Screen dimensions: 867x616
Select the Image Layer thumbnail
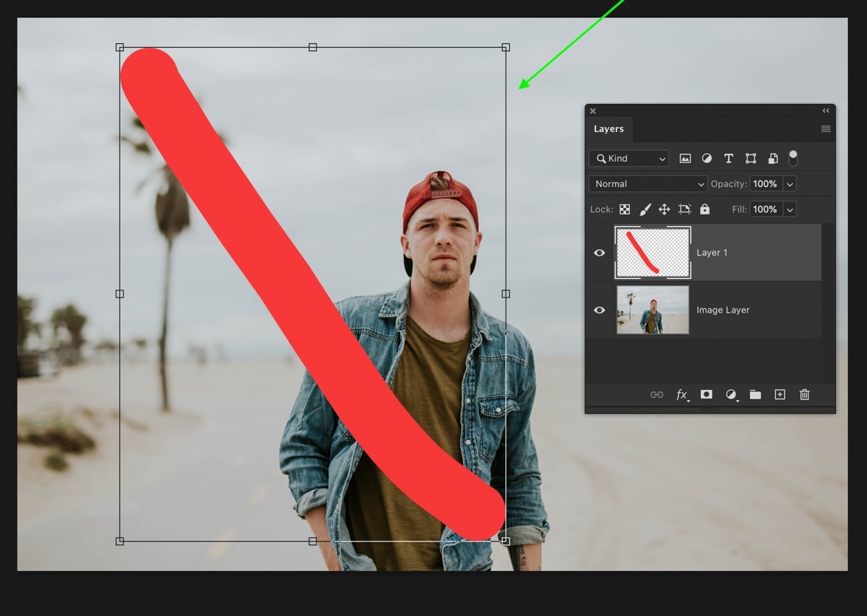(x=652, y=310)
